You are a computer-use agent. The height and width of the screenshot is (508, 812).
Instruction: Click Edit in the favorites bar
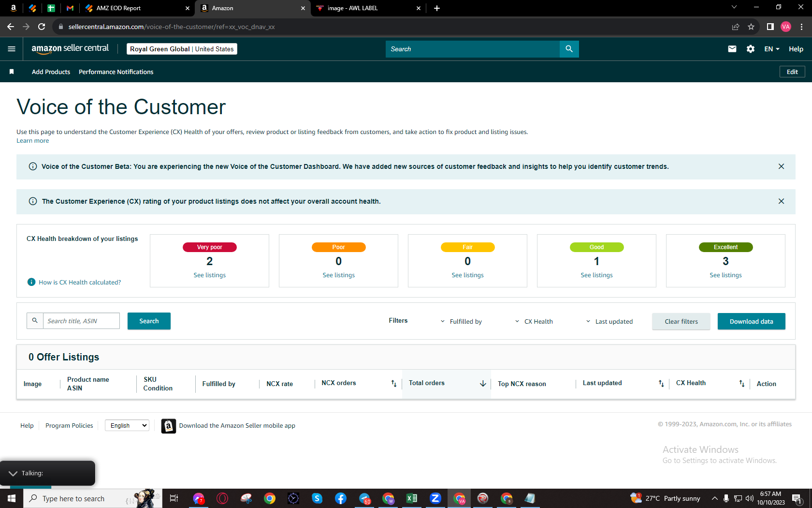(792, 72)
